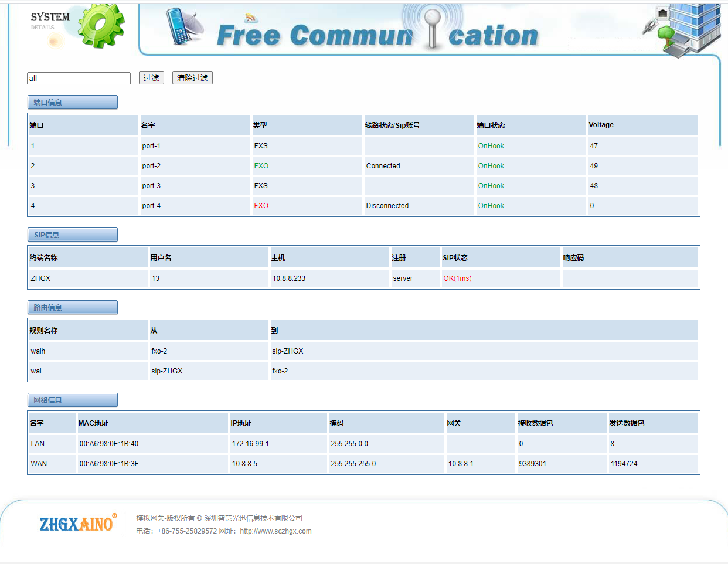Viewport: 728px width, 564px height.
Task: Click the filter text input field
Action: [79, 78]
